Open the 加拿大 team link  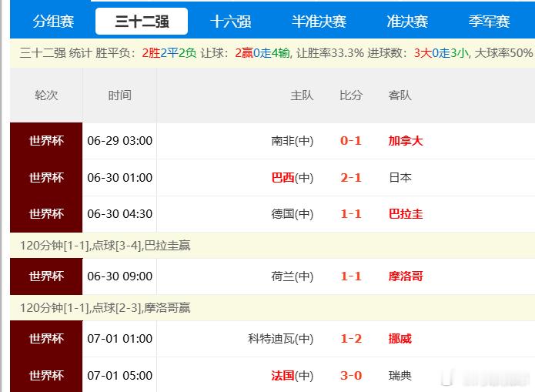[406, 141]
